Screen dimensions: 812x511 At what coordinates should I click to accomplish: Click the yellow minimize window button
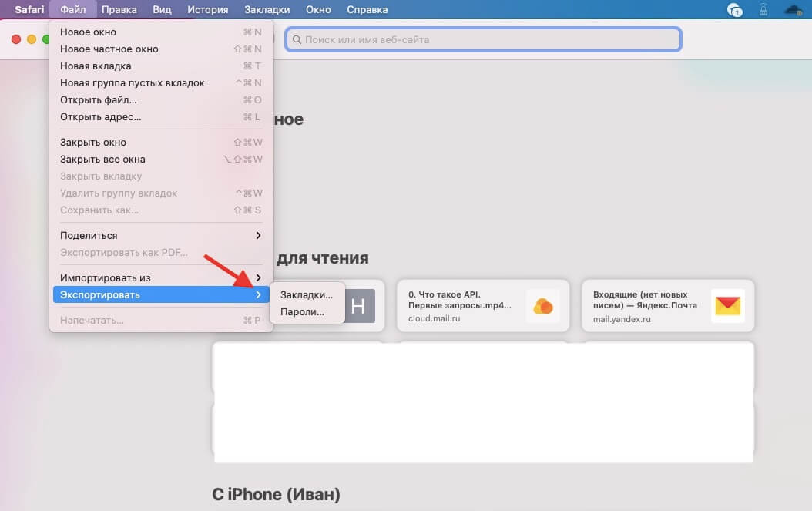coord(32,39)
